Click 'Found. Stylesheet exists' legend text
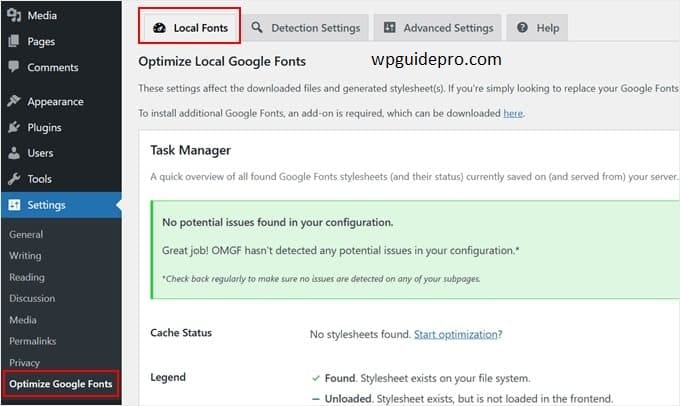 click(427, 378)
